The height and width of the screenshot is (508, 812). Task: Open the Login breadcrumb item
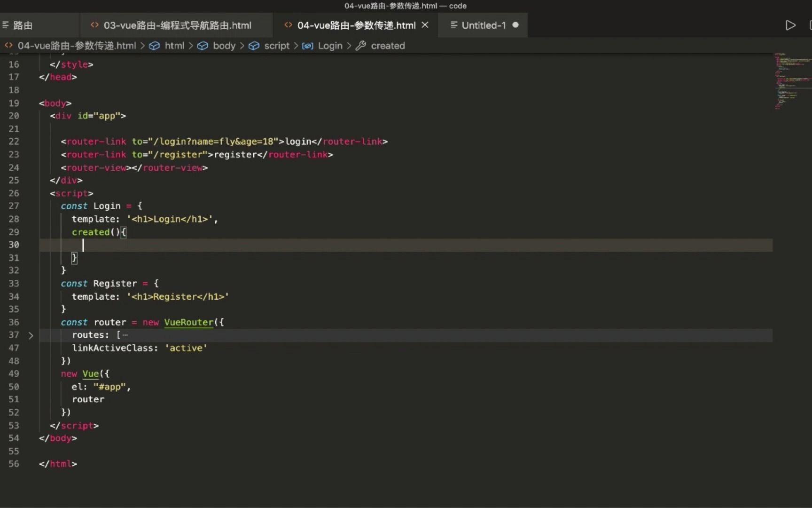click(330, 46)
